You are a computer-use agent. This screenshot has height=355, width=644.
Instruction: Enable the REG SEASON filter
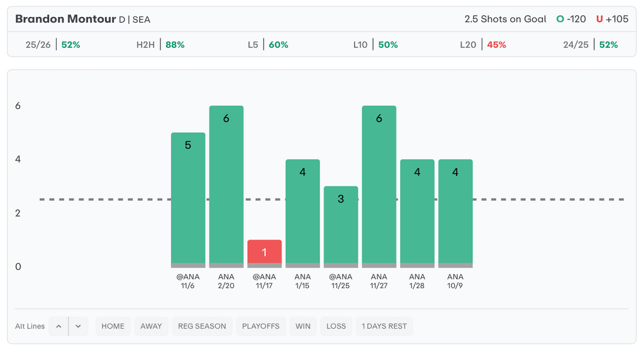pos(202,326)
